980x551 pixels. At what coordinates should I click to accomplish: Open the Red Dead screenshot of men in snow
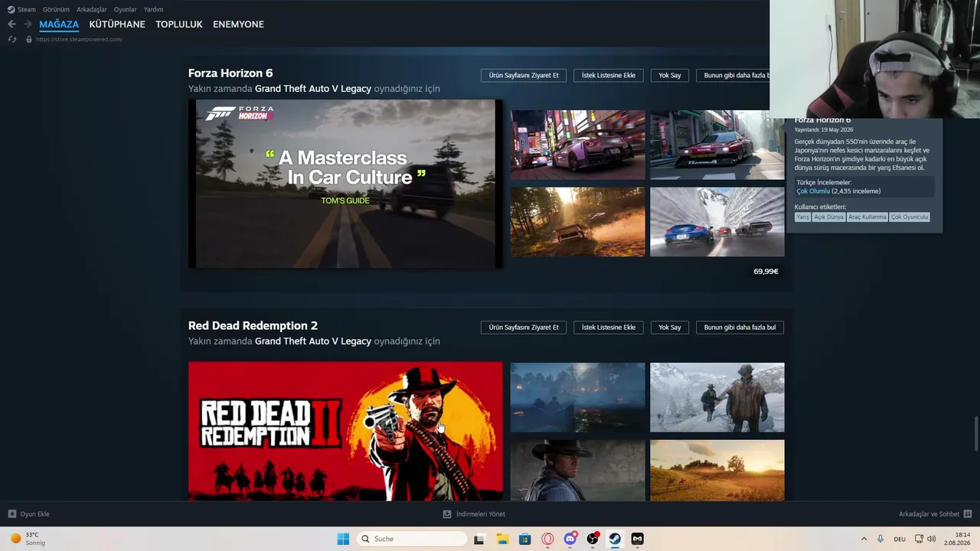click(717, 397)
